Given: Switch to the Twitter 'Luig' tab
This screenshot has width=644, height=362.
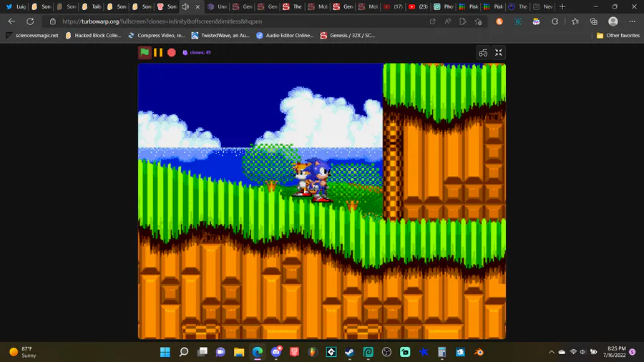Looking at the screenshot, I should point(16,6).
